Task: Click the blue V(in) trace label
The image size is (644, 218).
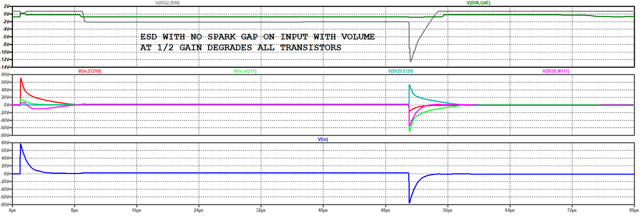Action: 322,139
